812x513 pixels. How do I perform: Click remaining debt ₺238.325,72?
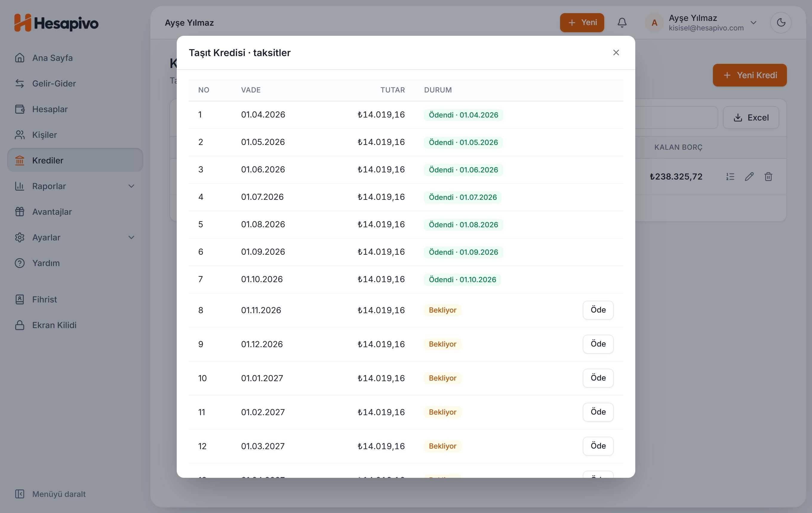click(676, 177)
